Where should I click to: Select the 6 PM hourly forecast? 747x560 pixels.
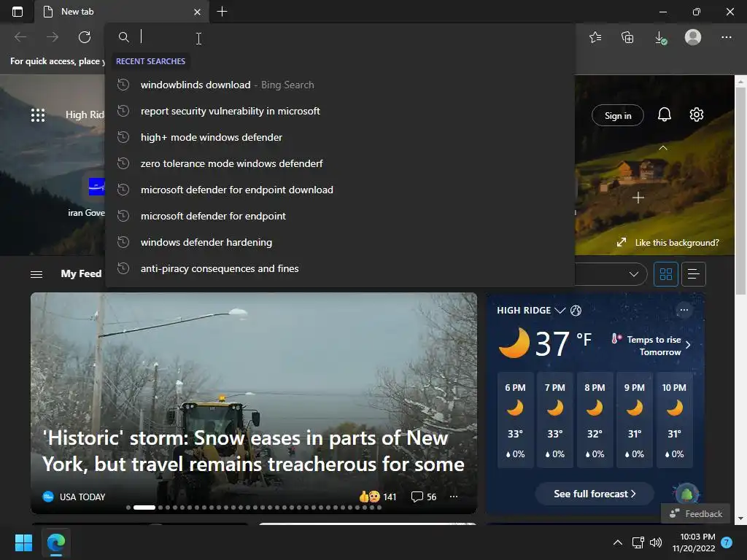(515, 420)
